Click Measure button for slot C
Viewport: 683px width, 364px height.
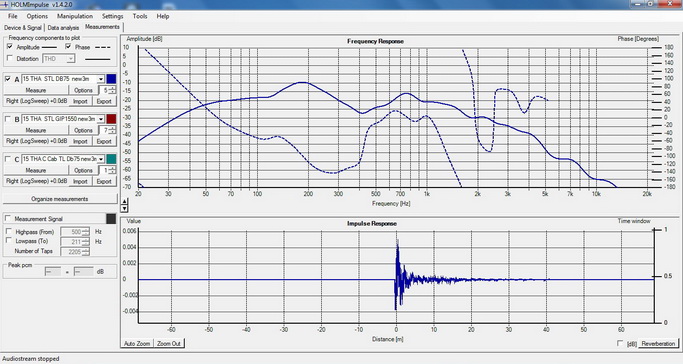tap(36, 170)
